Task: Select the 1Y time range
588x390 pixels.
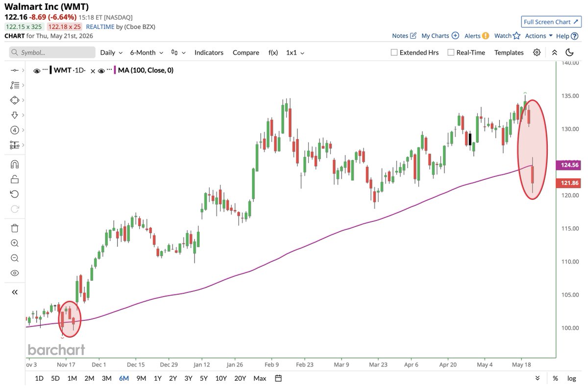Action: (158, 378)
